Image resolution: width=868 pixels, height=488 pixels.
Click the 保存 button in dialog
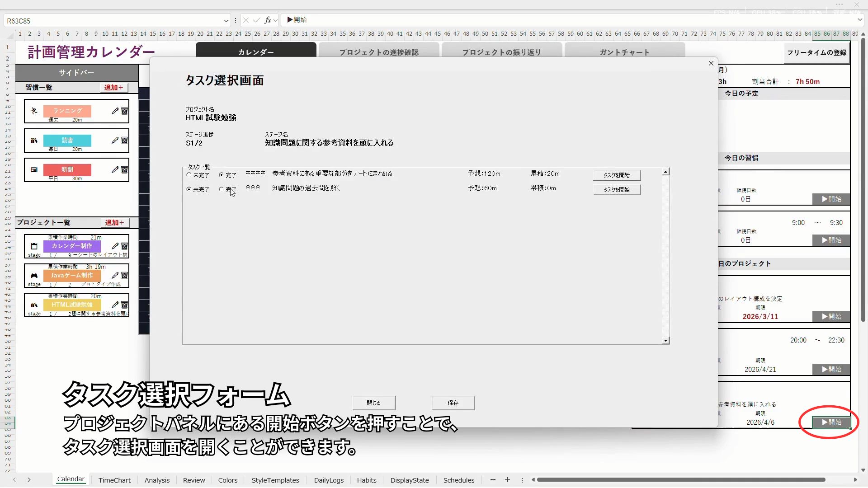(453, 403)
